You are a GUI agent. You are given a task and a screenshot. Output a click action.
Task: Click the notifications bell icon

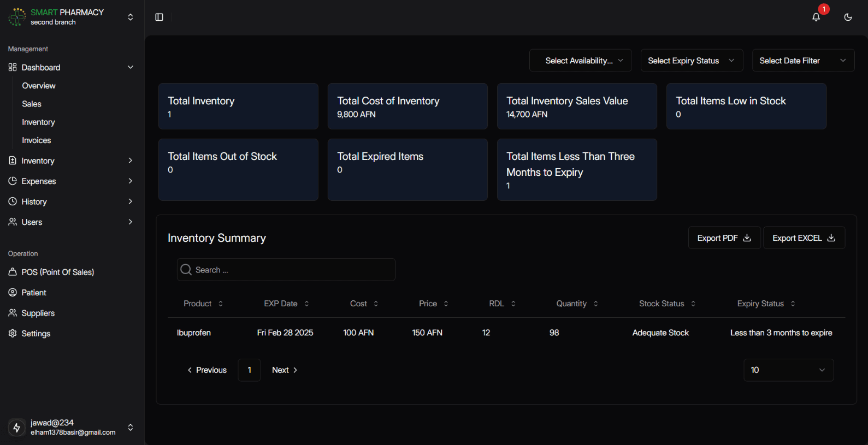pyautogui.click(x=816, y=17)
